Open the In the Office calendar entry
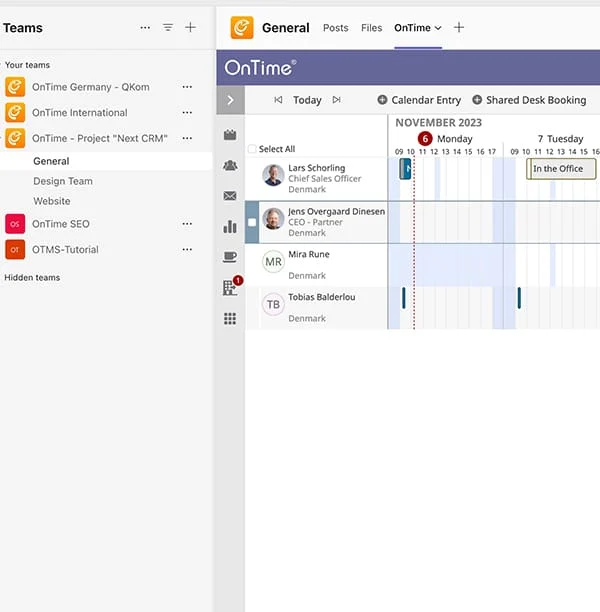The image size is (600, 612). (x=561, y=169)
